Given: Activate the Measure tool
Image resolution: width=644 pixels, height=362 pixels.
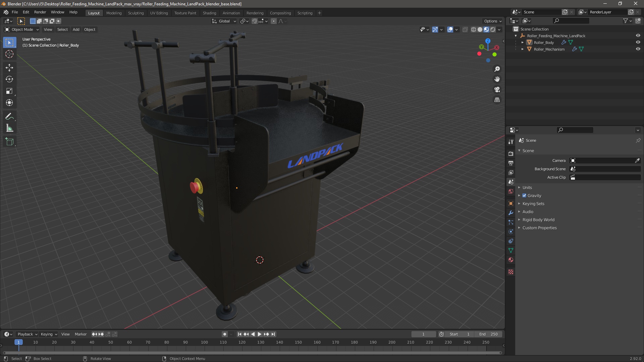Looking at the screenshot, I should (x=9, y=128).
